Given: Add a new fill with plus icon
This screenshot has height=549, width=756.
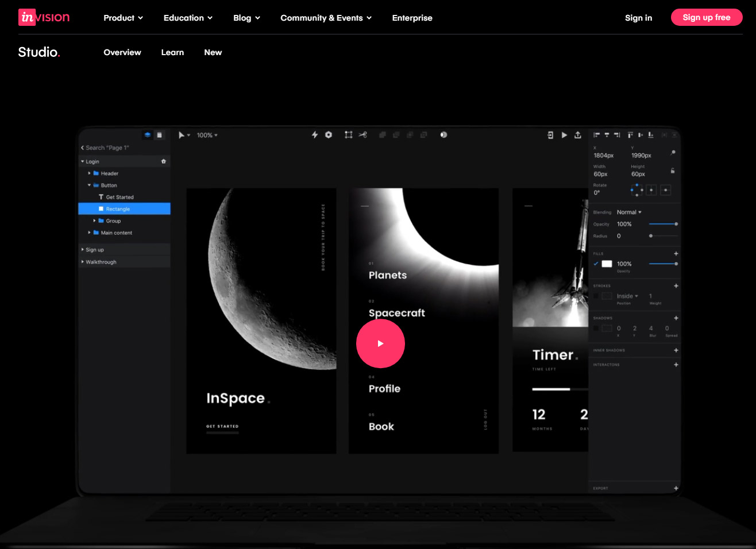Looking at the screenshot, I should (676, 253).
